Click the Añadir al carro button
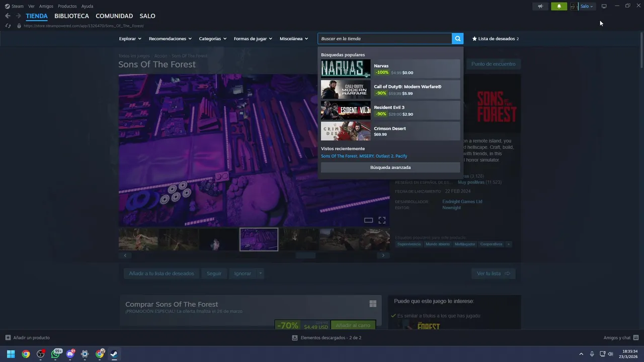644x362 pixels. 353,325
